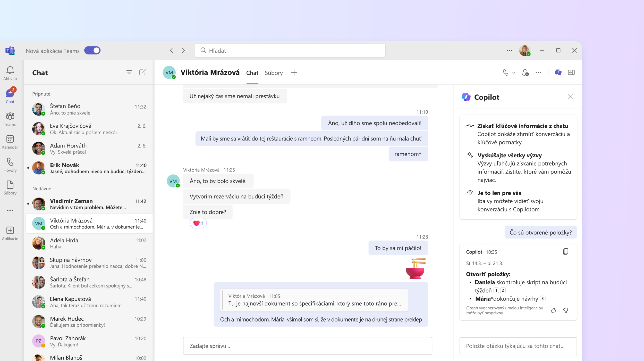Open chat with Štefan Beňo

(x=89, y=109)
